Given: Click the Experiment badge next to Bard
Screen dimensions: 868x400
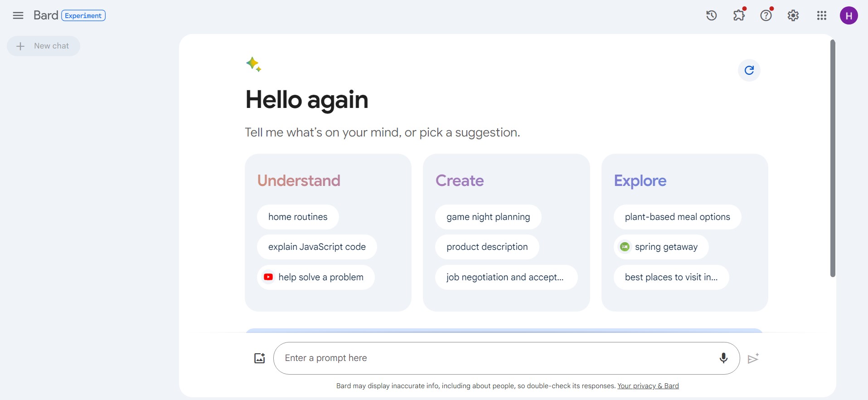Looking at the screenshot, I should [83, 15].
